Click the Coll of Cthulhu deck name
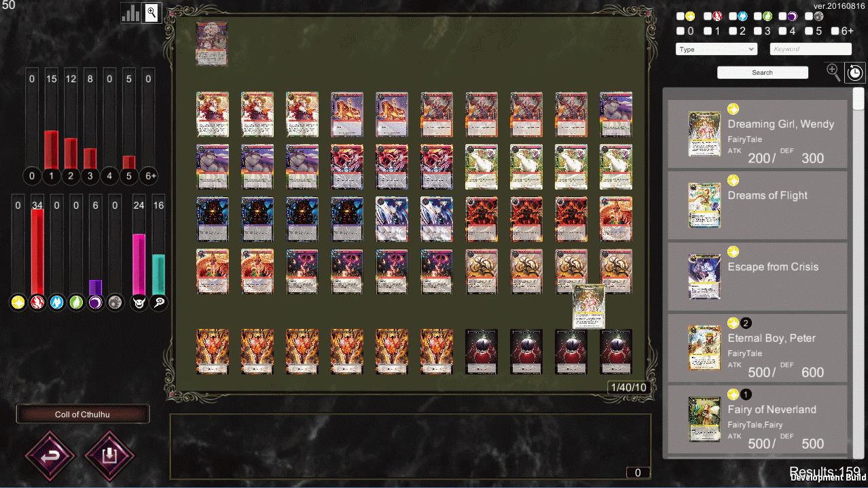Screen dimensions: 868x488 click(x=82, y=414)
